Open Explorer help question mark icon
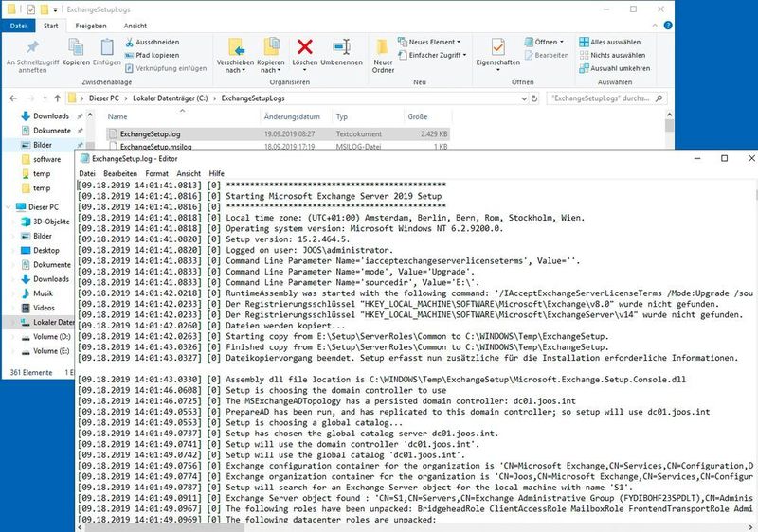The width and height of the screenshot is (758, 532). click(x=668, y=26)
